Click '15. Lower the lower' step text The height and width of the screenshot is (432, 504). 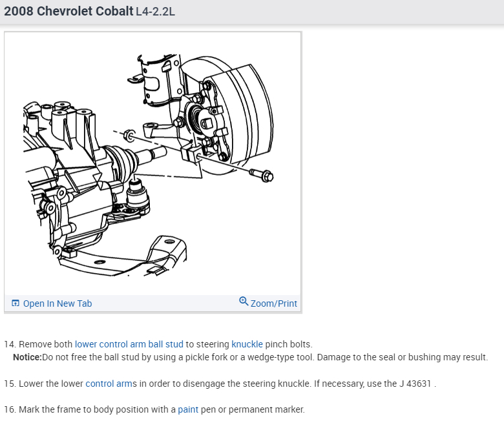[x=43, y=384]
